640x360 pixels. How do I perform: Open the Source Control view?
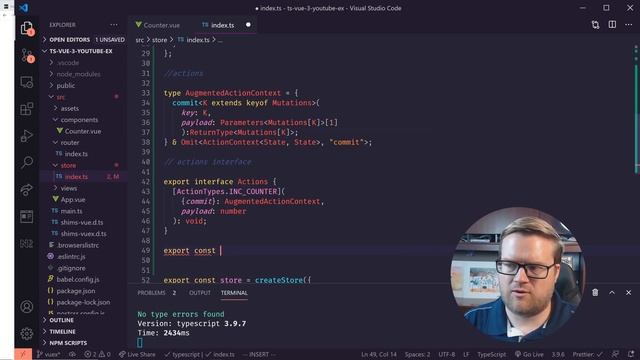click(27, 55)
